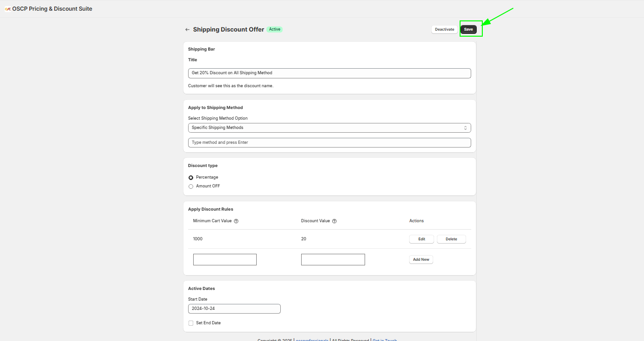Open the Start Date field
Image resolution: width=644 pixels, height=341 pixels.
point(234,309)
